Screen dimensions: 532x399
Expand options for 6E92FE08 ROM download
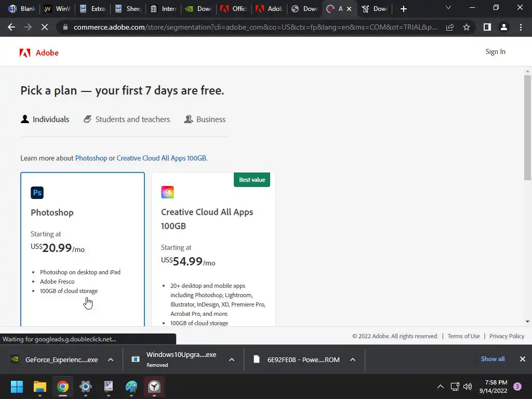click(353, 360)
